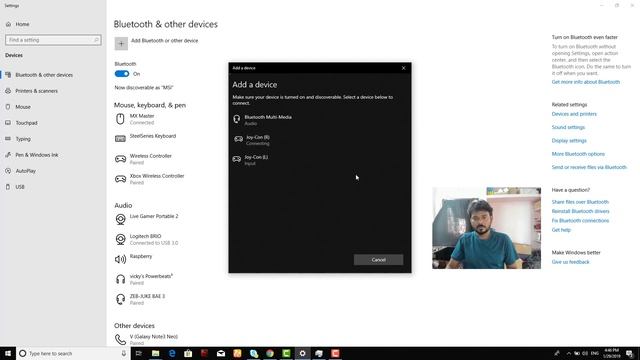
Task: Show hidden system tray icons
Action: [568, 353]
